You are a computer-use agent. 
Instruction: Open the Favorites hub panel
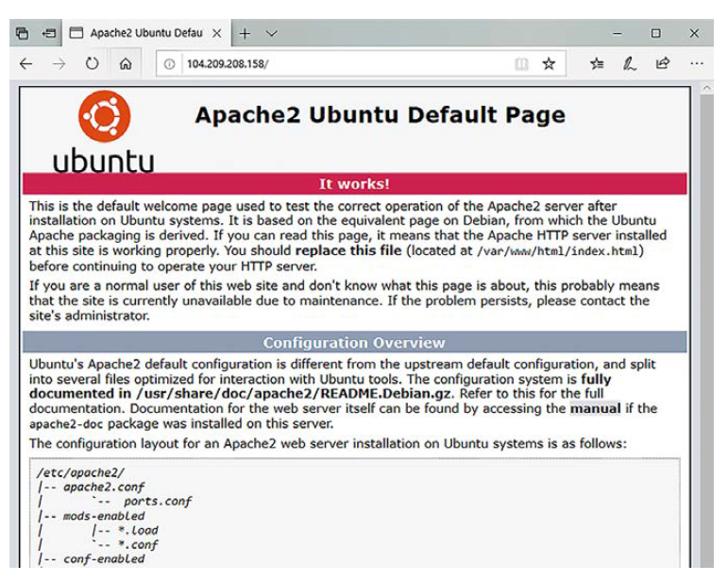pos(597,63)
